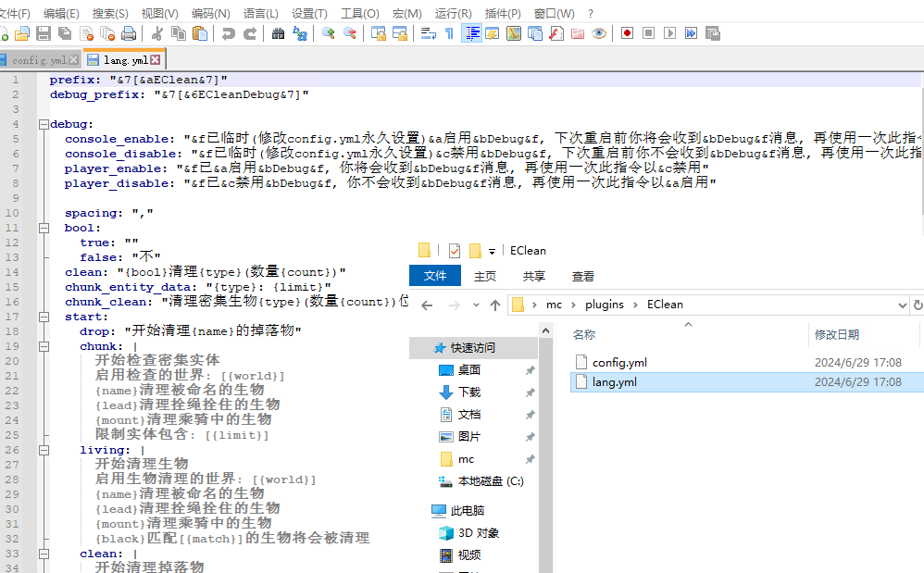The image size is (924, 573).
Task: Redo the edit with the toolbar arrow
Action: coord(250,33)
